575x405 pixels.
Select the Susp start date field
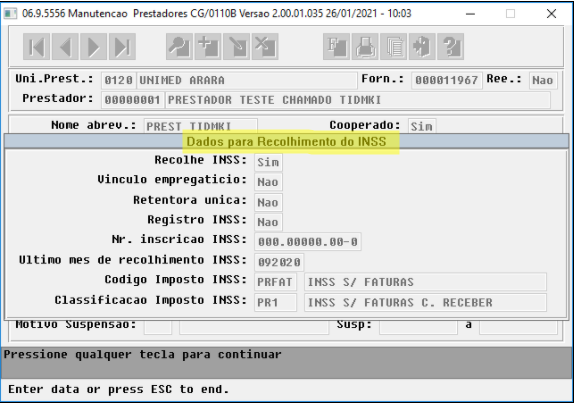point(418,327)
